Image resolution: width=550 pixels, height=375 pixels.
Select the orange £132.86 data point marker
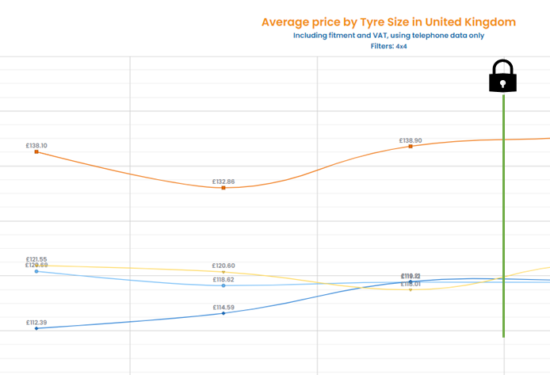click(x=223, y=188)
